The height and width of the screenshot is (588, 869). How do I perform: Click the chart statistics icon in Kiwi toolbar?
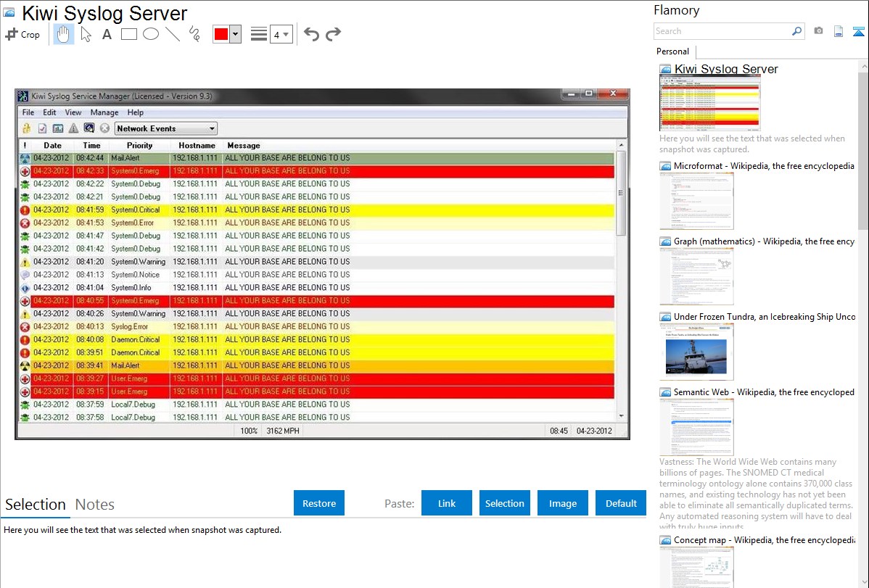(57, 128)
